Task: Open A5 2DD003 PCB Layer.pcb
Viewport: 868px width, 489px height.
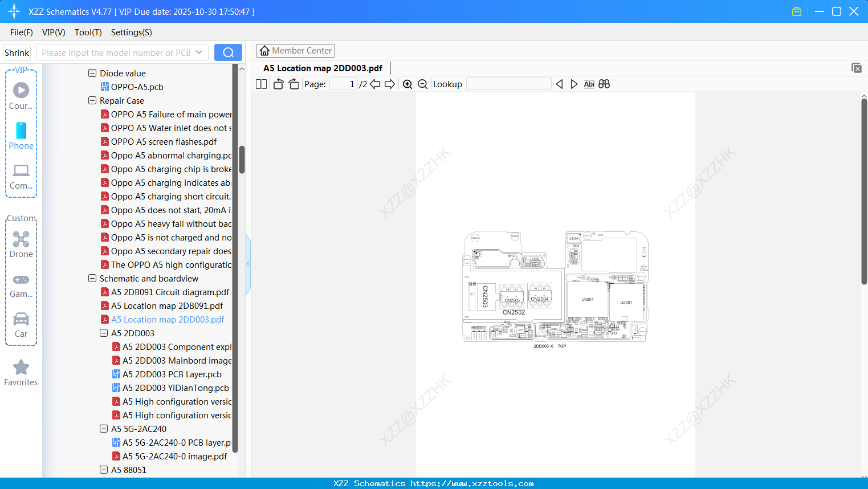Action: click(172, 374)
